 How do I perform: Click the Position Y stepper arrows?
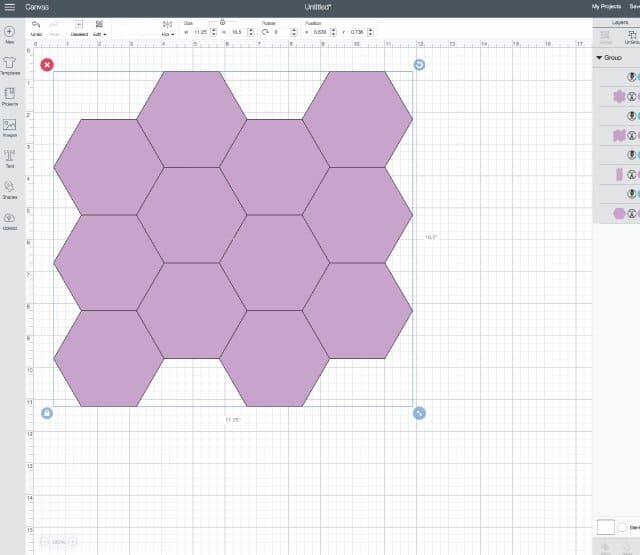(x=370, y=32)
